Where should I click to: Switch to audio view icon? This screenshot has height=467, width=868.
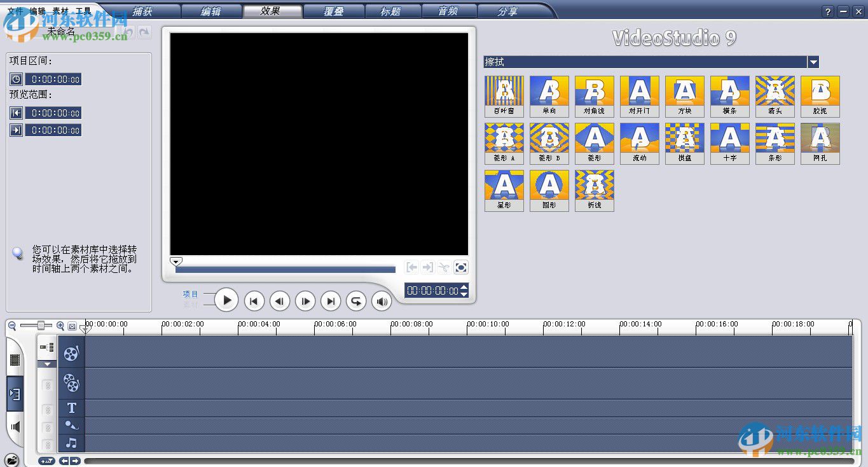pos(15,426)
